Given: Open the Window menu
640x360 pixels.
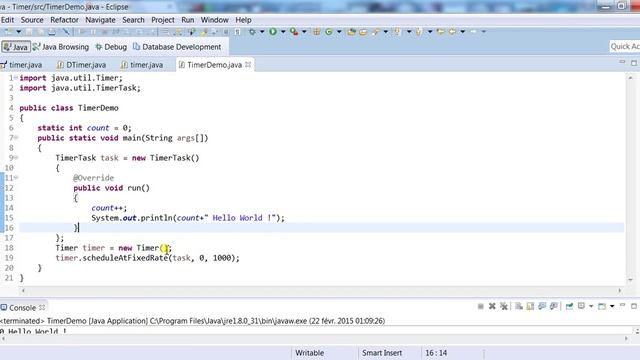Looking at the screenshot, I should (214, 20).
